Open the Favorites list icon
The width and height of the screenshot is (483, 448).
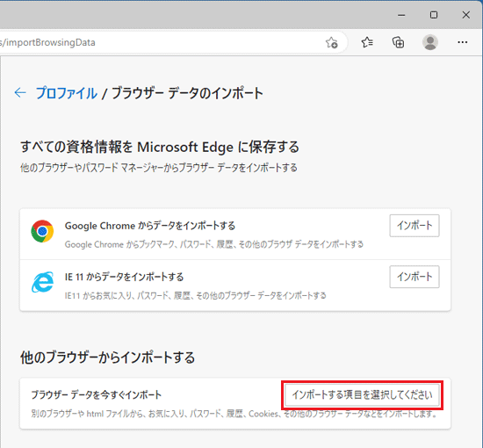point(367,42)
